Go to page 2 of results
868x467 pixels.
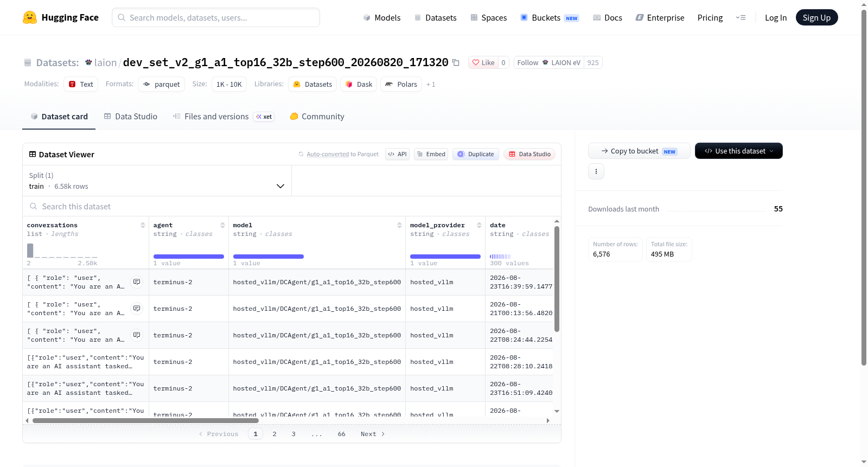click(x=275, y=434)
